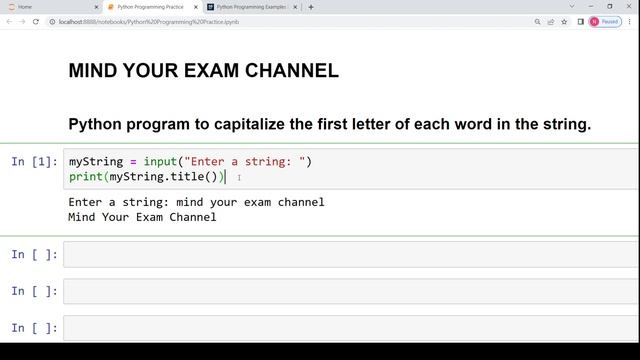
Task: Select the first empty code cell
Action: coord(351,254)
